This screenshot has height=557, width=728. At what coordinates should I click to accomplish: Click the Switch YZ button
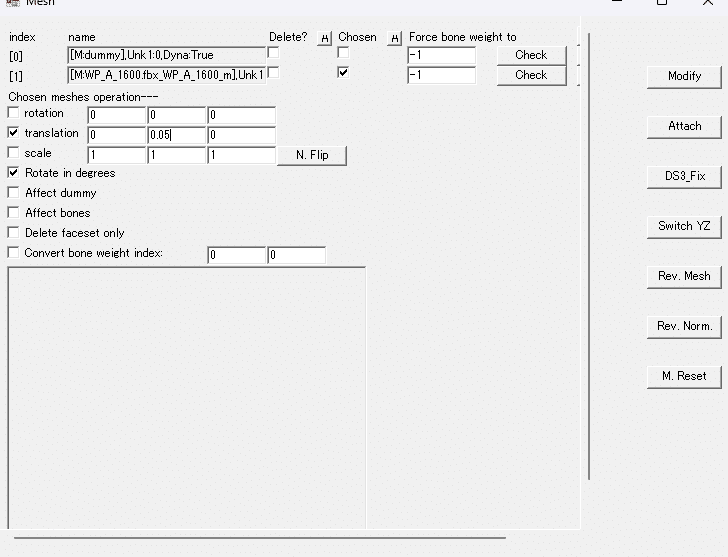tap(684, 227)
